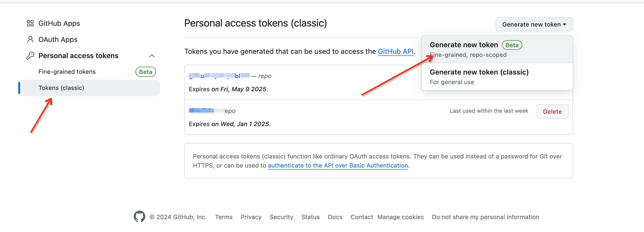The width and height of the screenshot is (644, 232).
Task: Click the GitHub logo in the footer
Action: pos(139,217)
